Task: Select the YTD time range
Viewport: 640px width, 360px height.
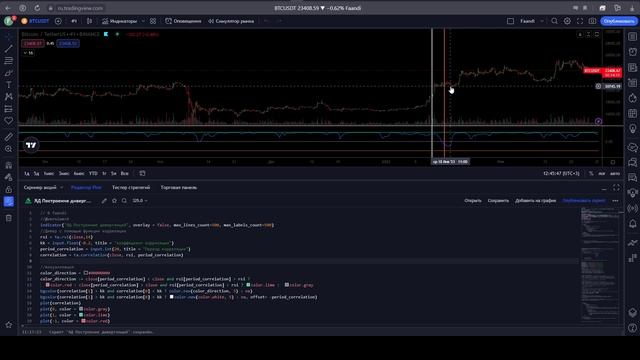Action: point(93,173)
